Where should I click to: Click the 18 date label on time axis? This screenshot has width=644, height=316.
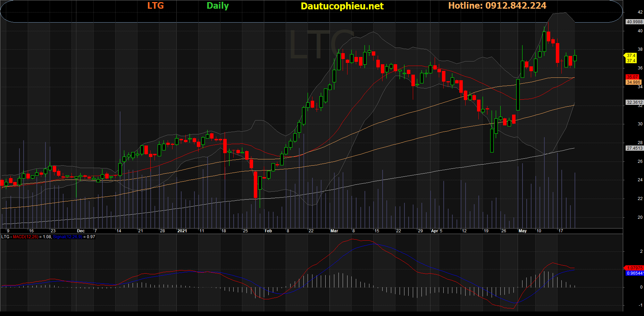coord(224,231)
